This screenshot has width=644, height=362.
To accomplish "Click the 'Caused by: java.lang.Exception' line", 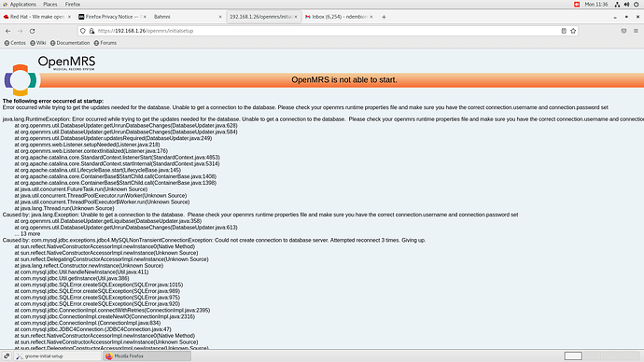I will point(260,215).
